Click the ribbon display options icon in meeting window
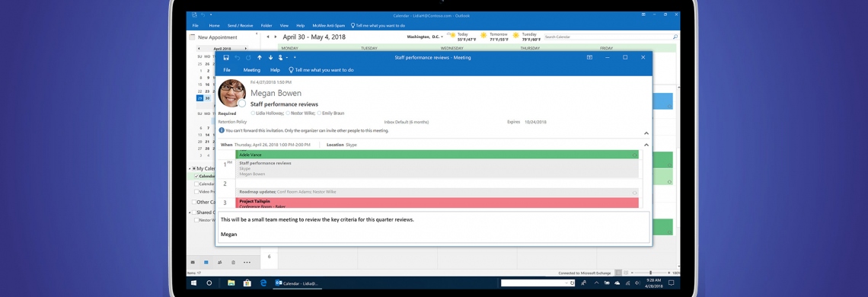This screenshot has width=868, height=297. pos(589,58)
